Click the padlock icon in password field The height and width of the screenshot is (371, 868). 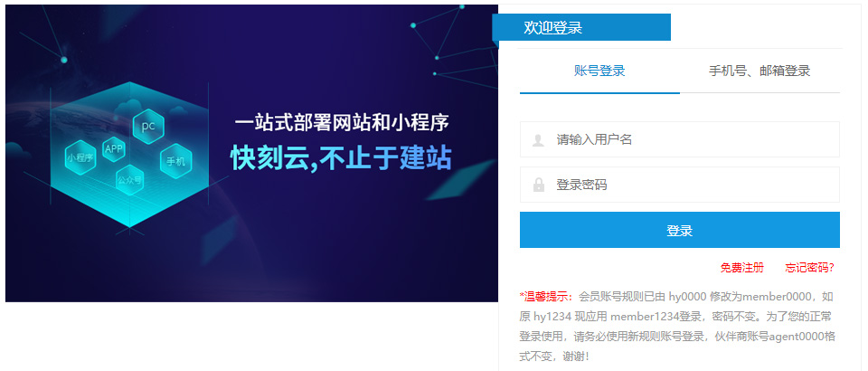click(539, 185)
